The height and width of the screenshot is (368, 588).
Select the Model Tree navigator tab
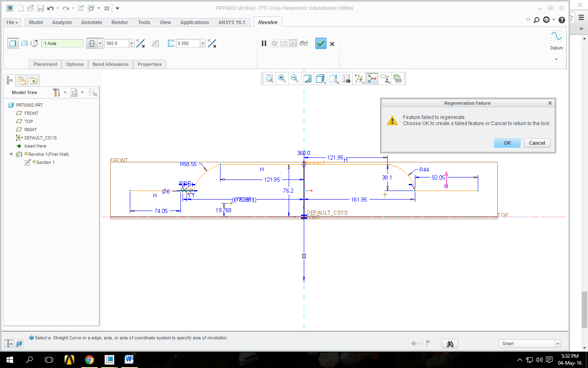click(9, 81)
